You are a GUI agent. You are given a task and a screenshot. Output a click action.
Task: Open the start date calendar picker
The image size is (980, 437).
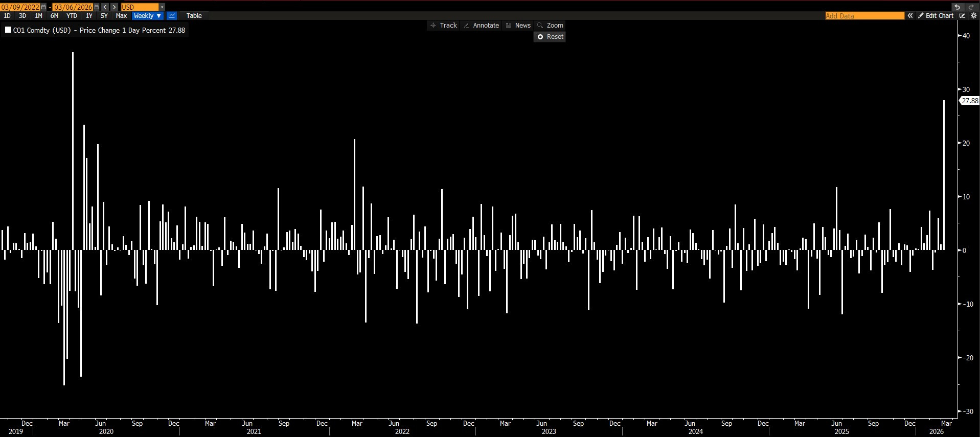[x=43, y=7]
